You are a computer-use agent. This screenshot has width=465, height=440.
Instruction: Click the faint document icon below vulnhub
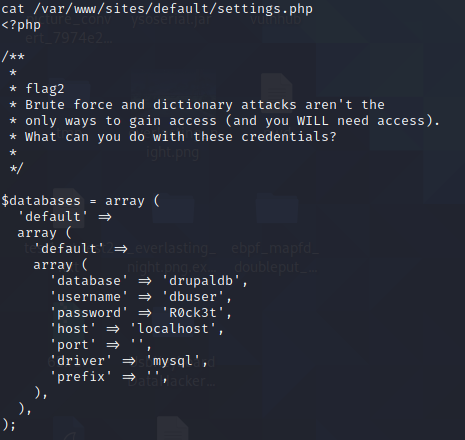pyautogui.click(x=276, y=88)
